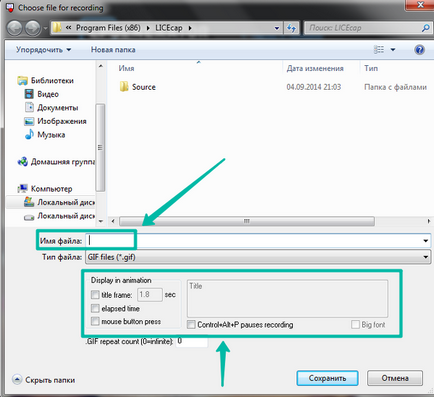Toggle the Big font checkbox
The height and width of the screenshot is (397, 434).
coord(355,325)
